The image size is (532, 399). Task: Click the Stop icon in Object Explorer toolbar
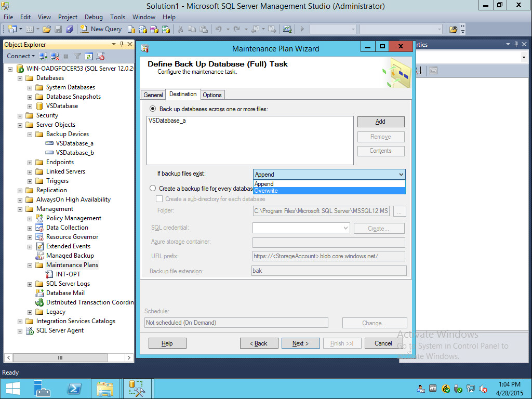[x=66, y=56]
